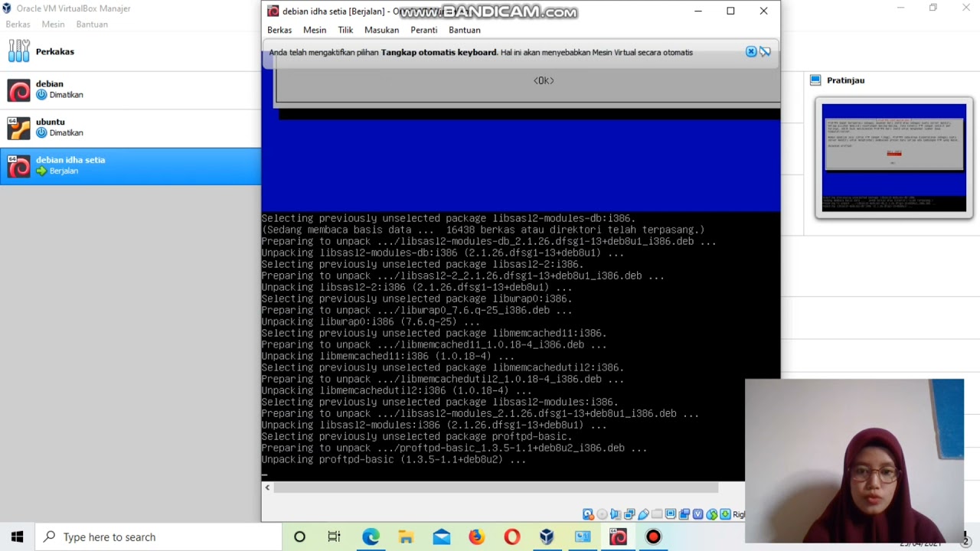This screenshot has height=551, width=980.
Task: Click 'Berjalan' status under debian idha setia
Action: point(64,171)
